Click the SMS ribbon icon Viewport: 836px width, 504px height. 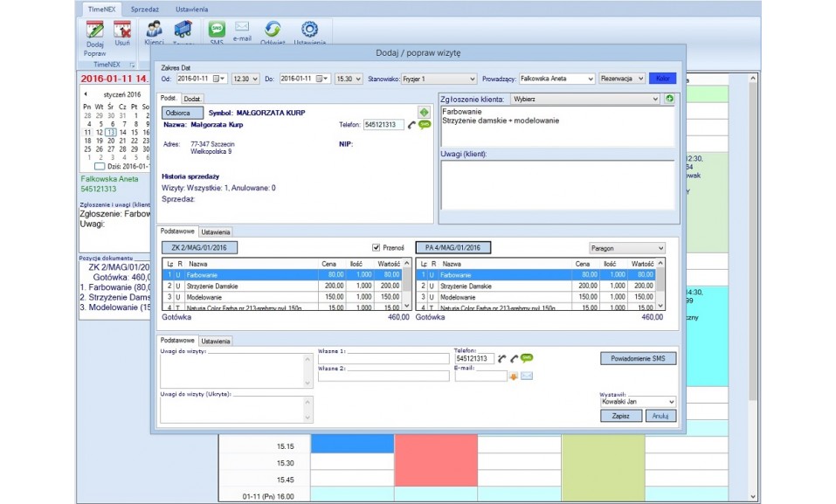pos(217,29)
